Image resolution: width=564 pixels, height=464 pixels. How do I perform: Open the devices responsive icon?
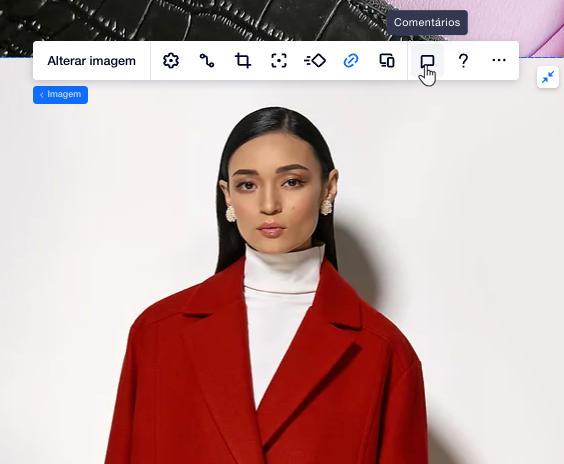pyautogui.click(x=387, y=61)
